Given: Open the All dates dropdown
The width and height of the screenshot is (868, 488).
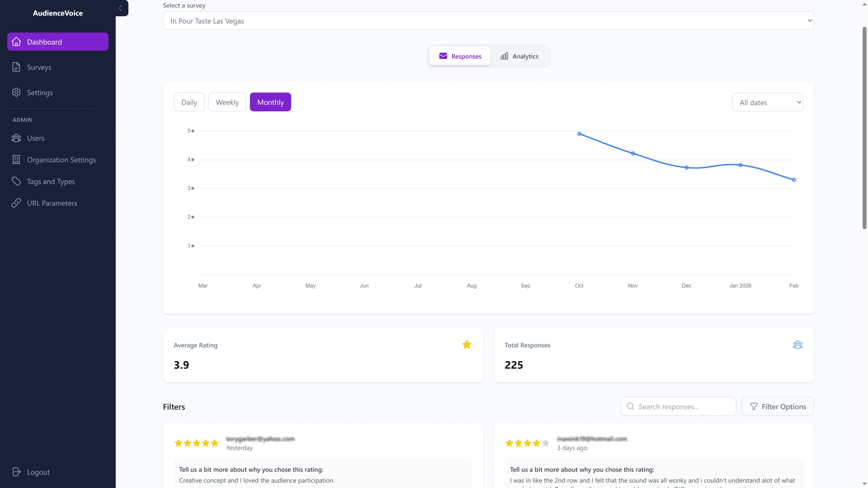Looking at the screenshot, I should click(767, 102).
